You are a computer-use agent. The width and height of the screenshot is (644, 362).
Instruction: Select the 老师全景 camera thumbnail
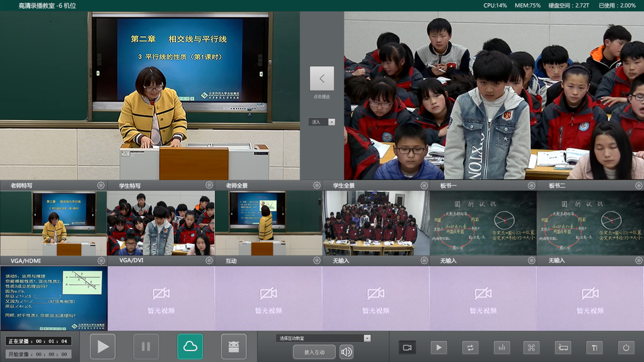(x=268, y=223)
